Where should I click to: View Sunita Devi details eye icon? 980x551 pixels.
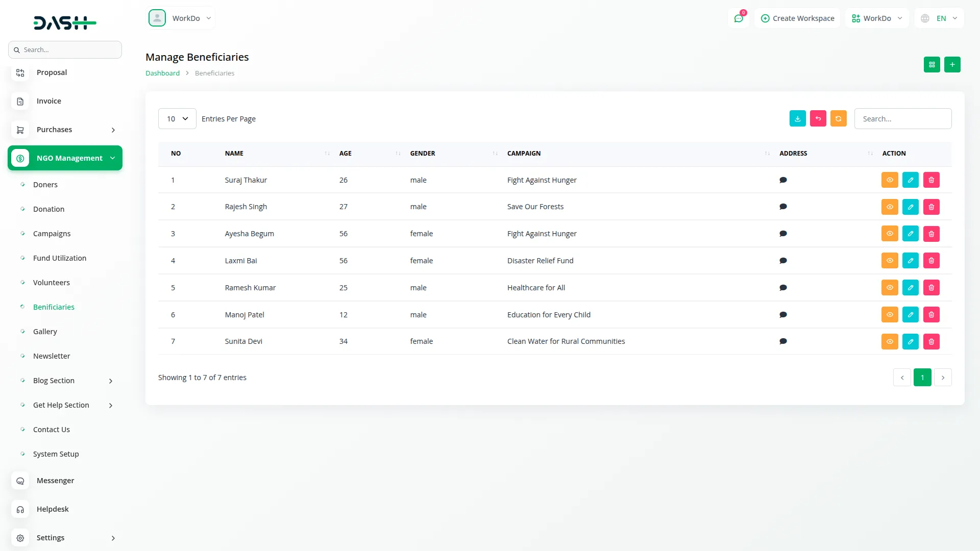[889, 341]
